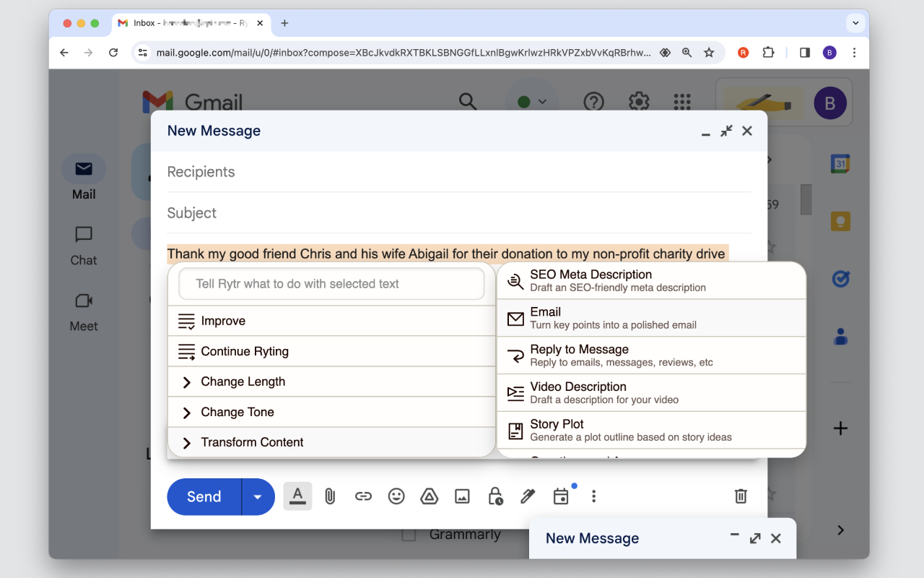Image resolution: width=924 pixels, height=578 pixels.
Task: Insert files using Google Drive
Action: [x=429, y=496]
